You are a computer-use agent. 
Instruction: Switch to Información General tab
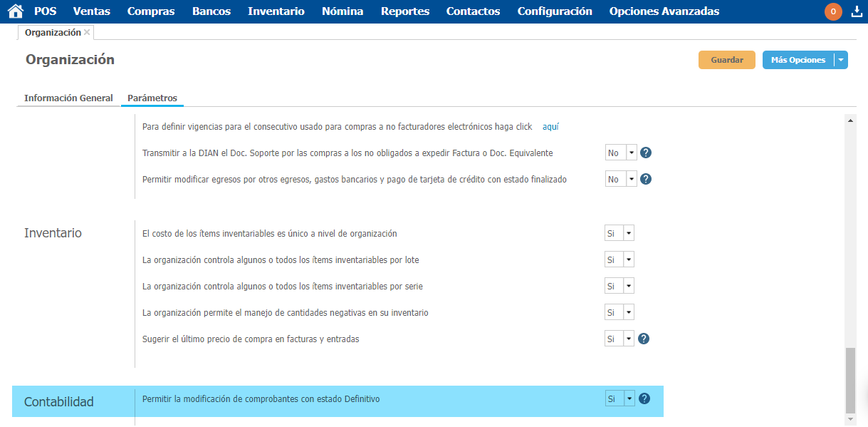(x=68, y=98)
